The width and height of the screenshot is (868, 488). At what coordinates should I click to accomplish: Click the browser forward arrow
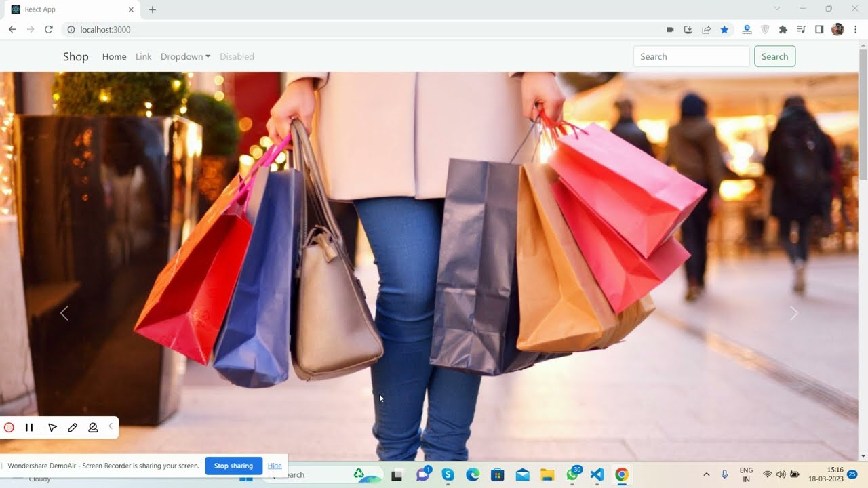click(31, 29)
